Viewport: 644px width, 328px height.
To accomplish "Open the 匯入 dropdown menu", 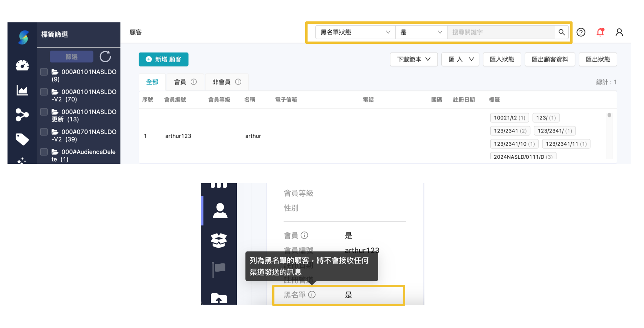I will [x=460, y=59].
